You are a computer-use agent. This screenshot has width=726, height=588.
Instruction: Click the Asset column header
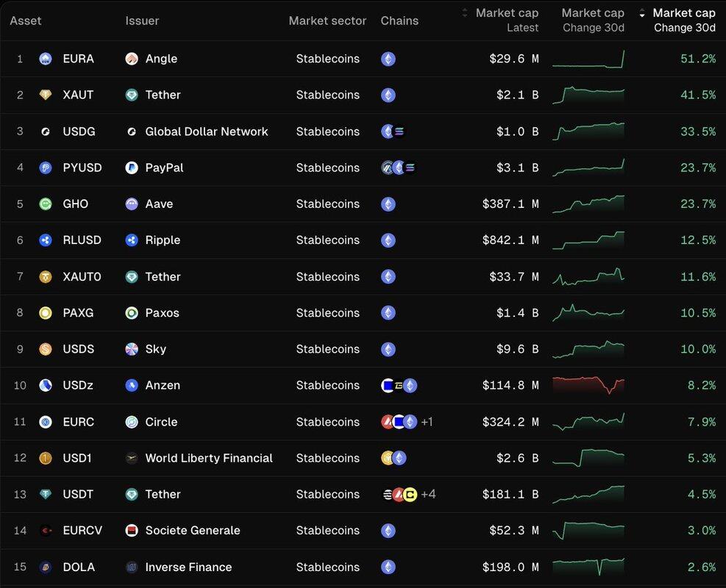pyautogui.click(x=26, y=21)
